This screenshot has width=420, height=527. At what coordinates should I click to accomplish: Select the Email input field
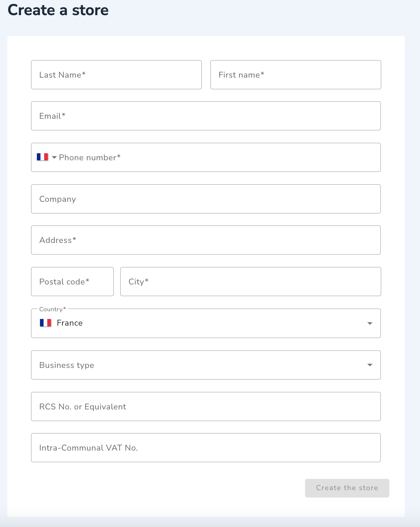pyautogui.click(x=206, y=116)
